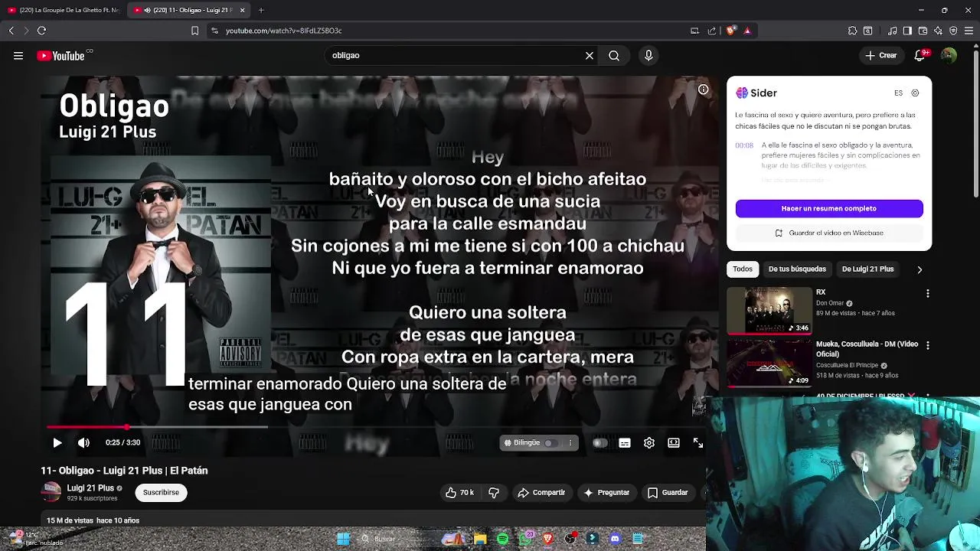980x551 pixels.
Task: Open the RX Don Omar video thumbnail
Action: (769, 310)
